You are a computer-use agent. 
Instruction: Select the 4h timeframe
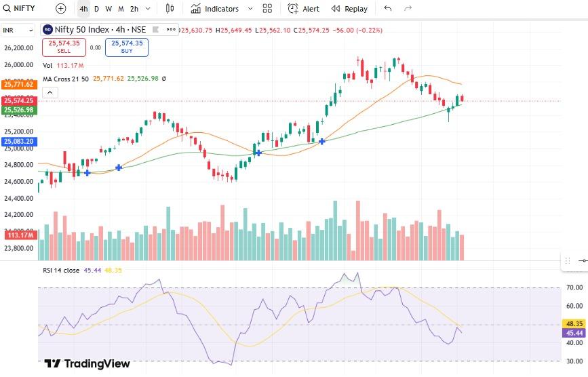(83, 9)
